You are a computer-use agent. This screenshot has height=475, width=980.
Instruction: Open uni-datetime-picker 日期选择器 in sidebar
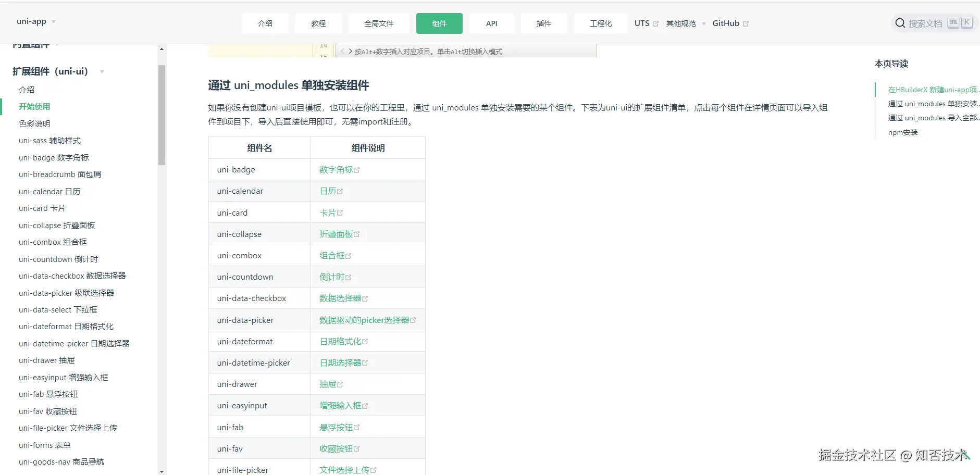click(74, 344)
